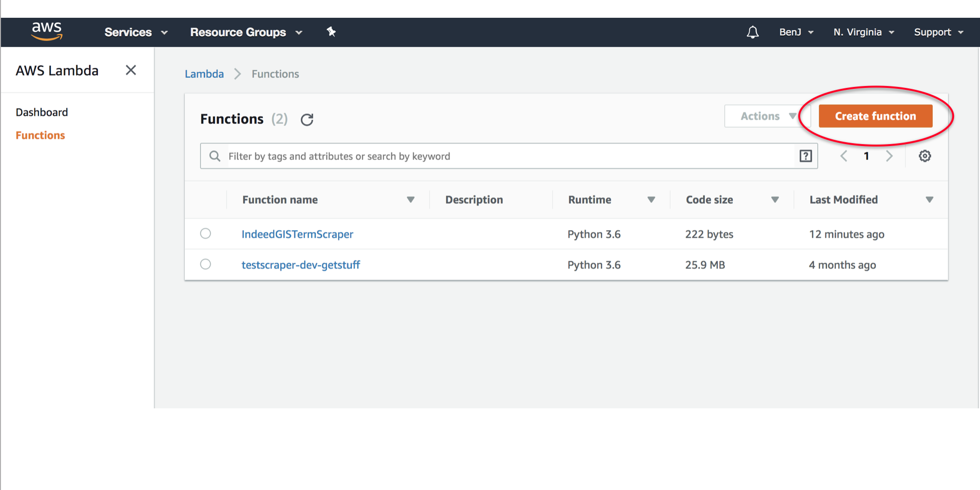
Task: Open the IndeedGISTermScraper function
Action: click(297, 234)
